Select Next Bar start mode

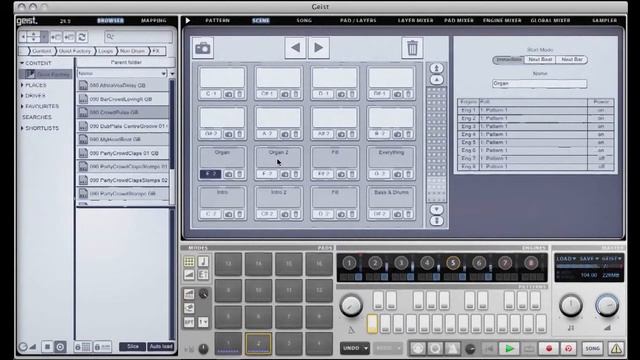[x=571, y=60]
